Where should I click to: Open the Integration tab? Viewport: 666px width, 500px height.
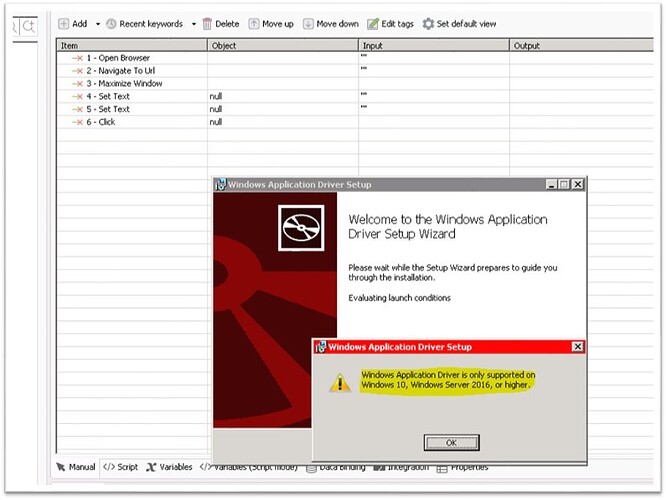[x=401, y=469]
